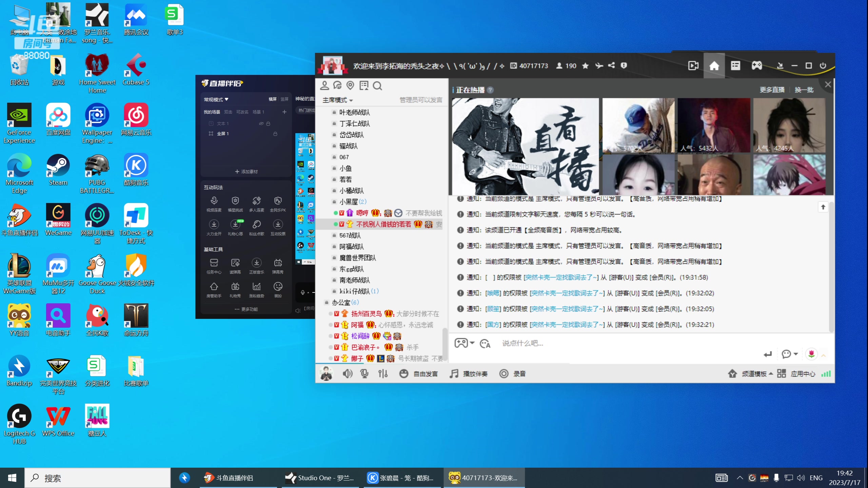
Task: Click 换一批 to refresh hot streams
Action: tap(804, 89)
